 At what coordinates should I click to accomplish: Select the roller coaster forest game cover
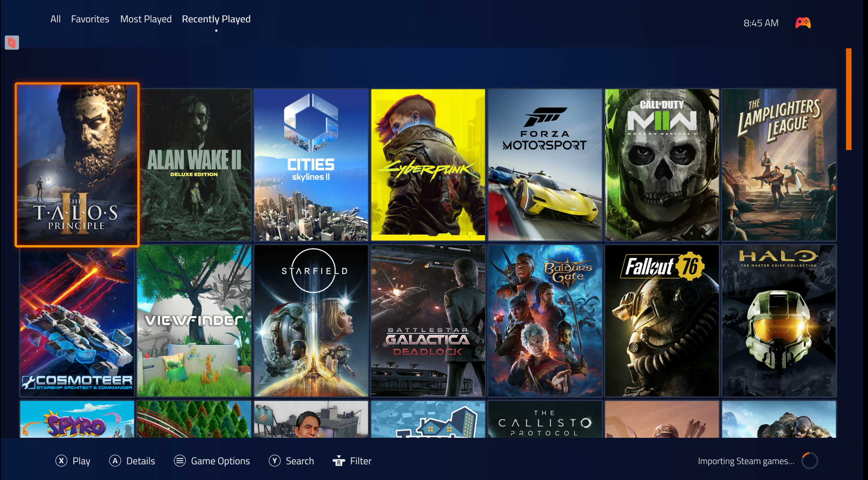(194, 419)
